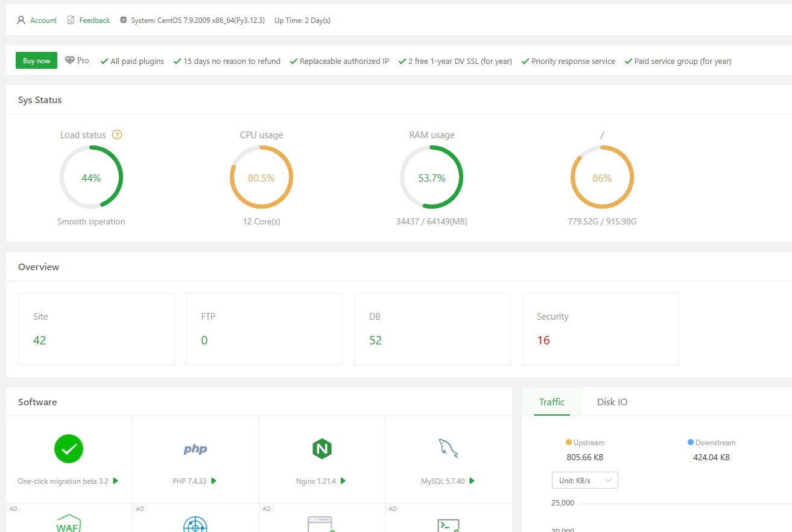Click the terminal advertisement icon
The image size is (792, 532).
tap(448, 525)
